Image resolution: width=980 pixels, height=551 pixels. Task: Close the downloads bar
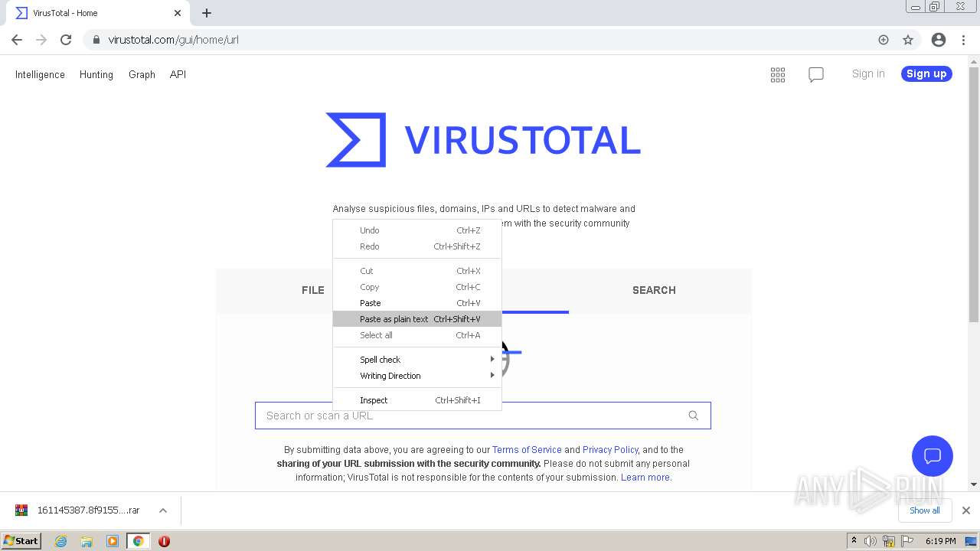click(x=966, y=510)
